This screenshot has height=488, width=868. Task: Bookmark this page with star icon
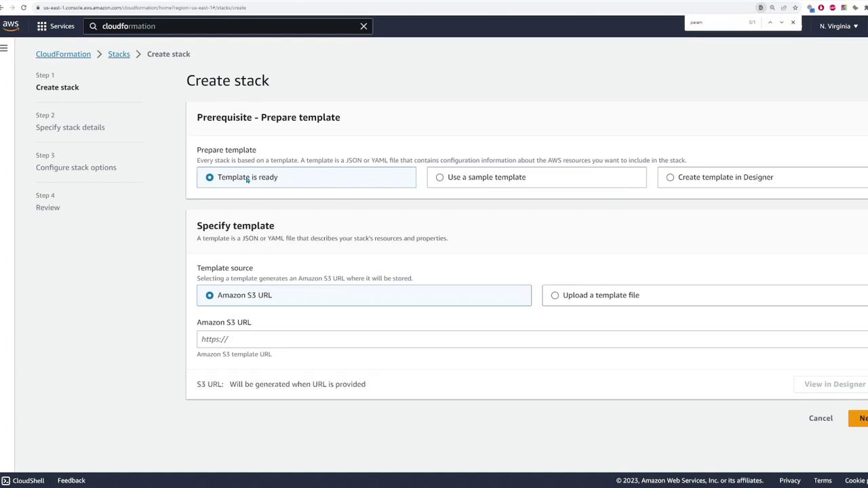pos(795,7)
